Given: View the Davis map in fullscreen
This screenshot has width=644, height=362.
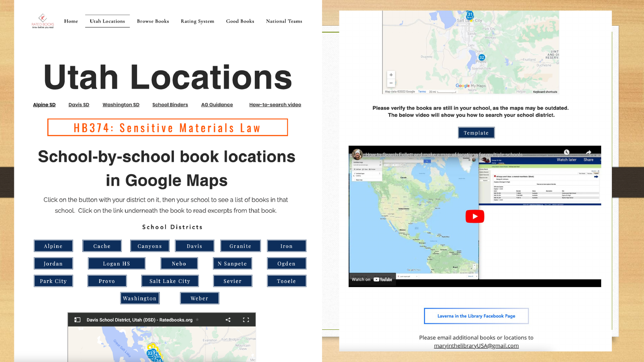Looking at the screenshot, I should 246,320.
